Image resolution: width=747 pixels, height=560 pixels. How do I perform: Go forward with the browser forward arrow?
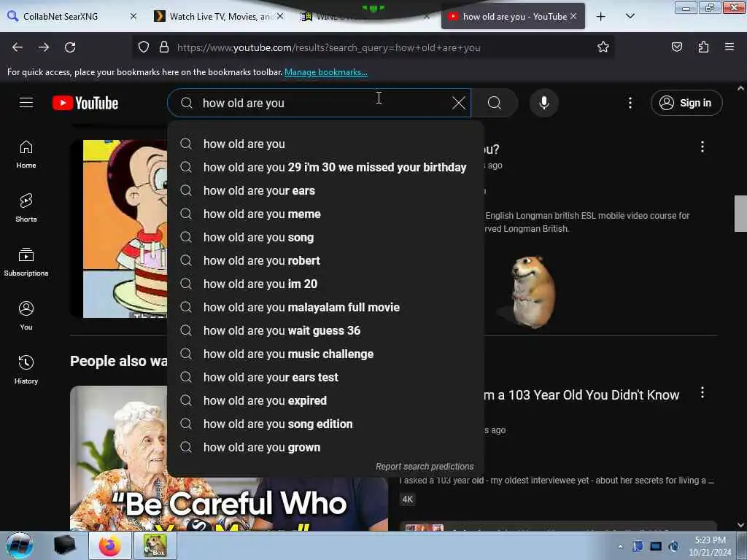click(x=44, y=47)
